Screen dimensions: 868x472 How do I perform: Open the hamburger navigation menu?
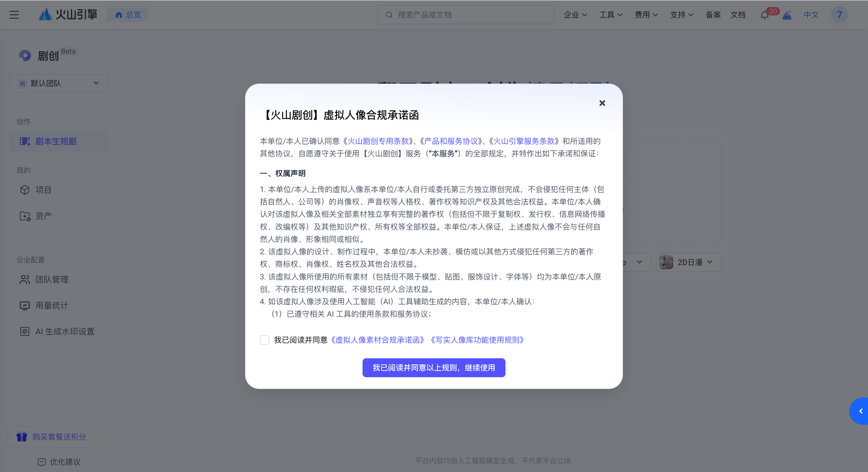click(14, 15)
